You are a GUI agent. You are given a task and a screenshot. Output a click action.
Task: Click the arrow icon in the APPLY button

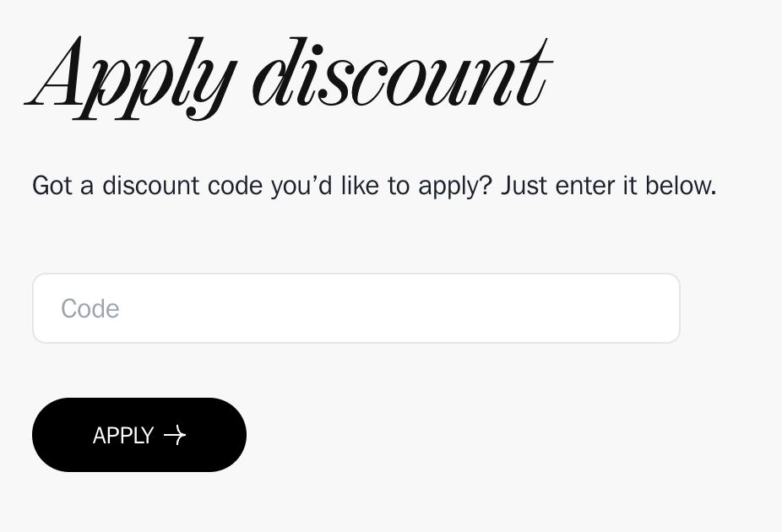(175, 435)
